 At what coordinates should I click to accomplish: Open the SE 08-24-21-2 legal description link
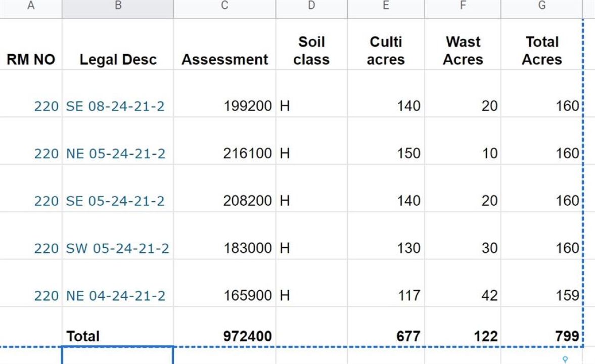tap(115, 107)
